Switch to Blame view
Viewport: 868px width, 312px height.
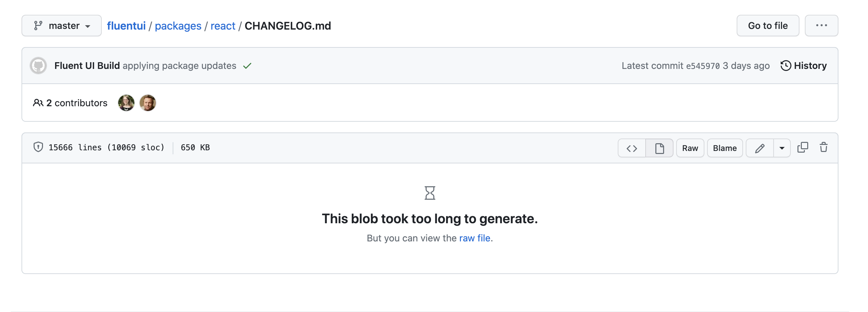tap(725, 148)
